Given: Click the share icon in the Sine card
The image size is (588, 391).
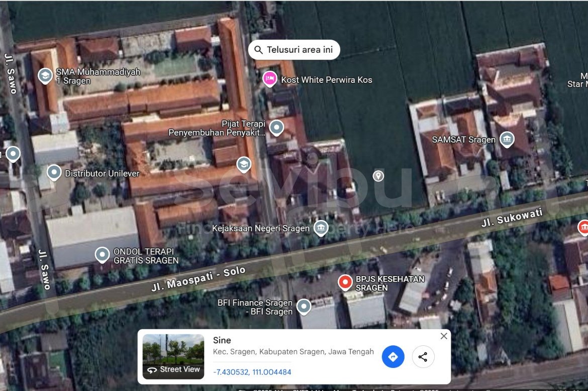Looking at the screenshot, I should coord(423,357).
